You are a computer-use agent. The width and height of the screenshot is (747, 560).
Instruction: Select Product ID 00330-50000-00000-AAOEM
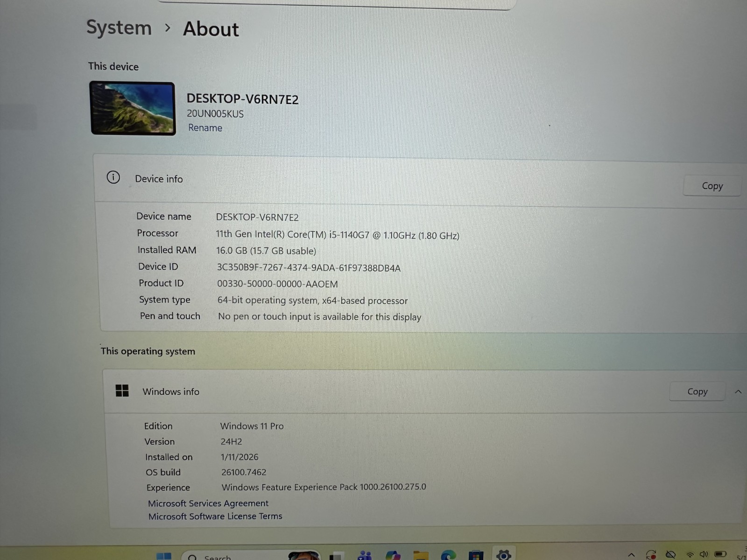[277, 284]
